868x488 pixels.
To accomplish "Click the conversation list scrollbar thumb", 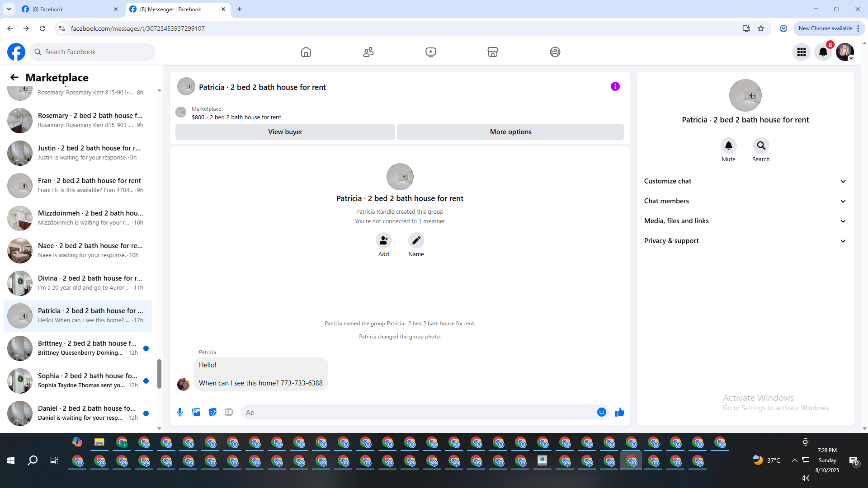I will tap(159, 373).
